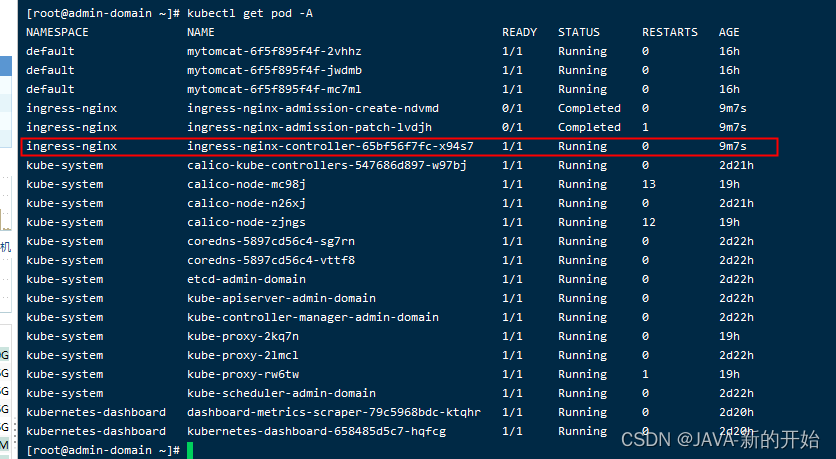Select pod name etcd-admin-domain
The image size is (836, 459).
246,279
